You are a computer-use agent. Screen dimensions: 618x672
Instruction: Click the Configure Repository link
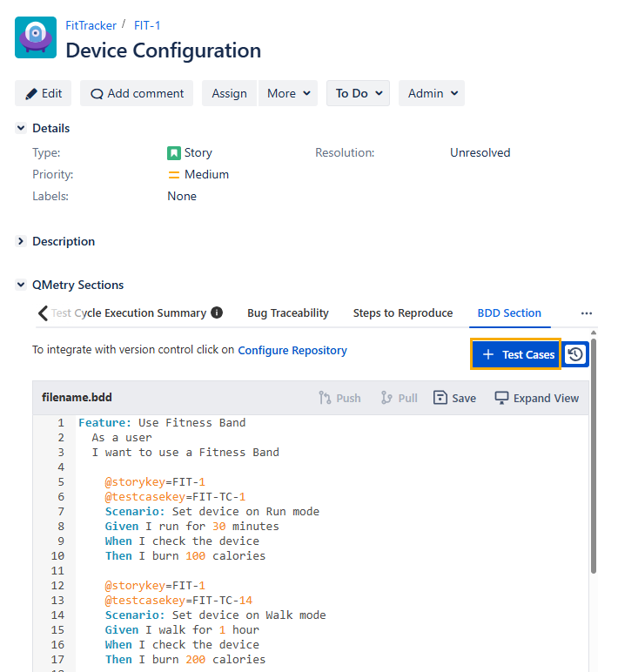tap(292, 351)
